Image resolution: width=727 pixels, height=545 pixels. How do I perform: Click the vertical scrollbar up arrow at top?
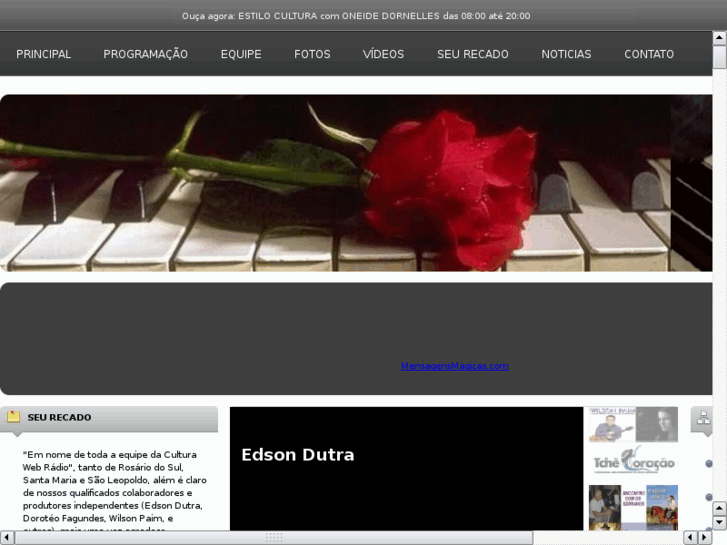(x=719, y=38)
